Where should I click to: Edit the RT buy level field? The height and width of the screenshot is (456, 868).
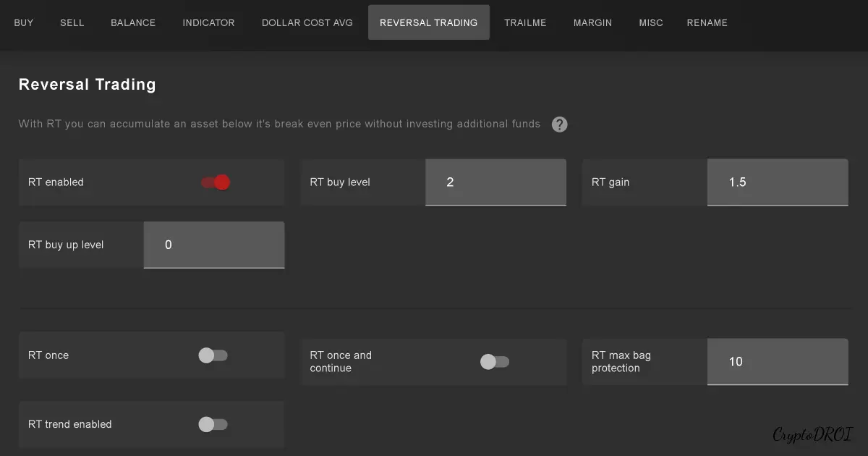[495, 182]
